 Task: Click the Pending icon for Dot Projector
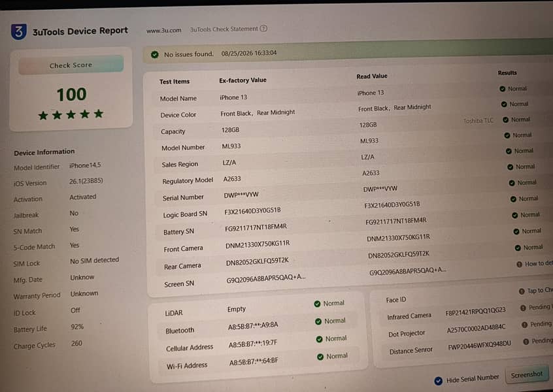[x=524, y=324]
